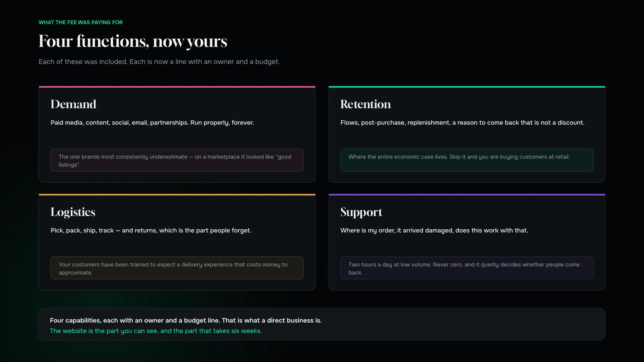Click the Support card title
Image resolution: width=644 pixels, height=362 pixels.
click(361, 212)
